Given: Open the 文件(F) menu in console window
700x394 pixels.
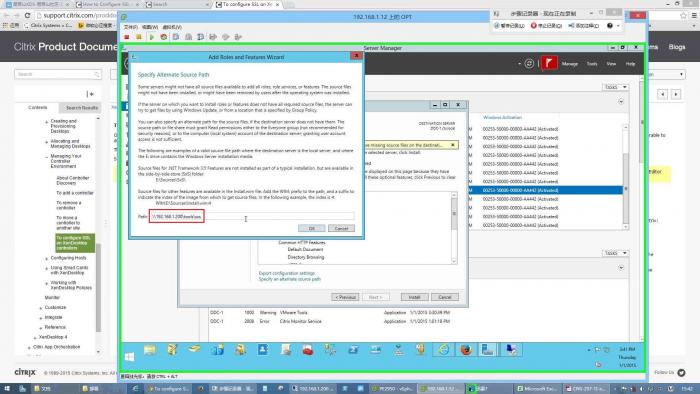Looking at the screenshot, I should (x=130, y=27).
